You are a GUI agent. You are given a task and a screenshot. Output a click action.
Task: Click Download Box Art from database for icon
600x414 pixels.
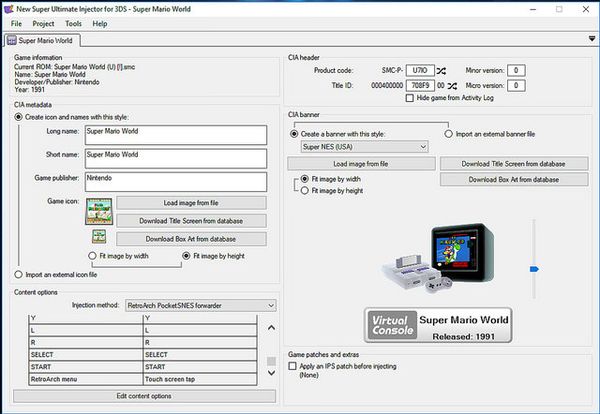(191, 239)
